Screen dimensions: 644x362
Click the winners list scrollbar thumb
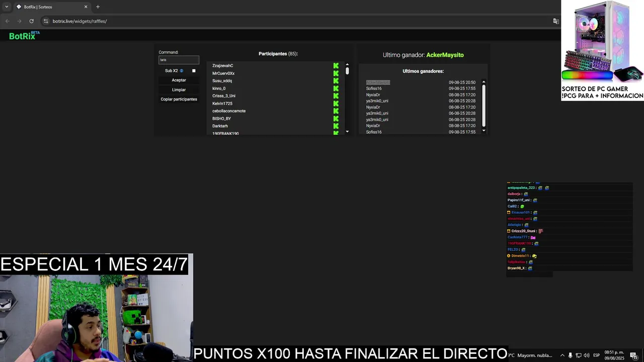484,105
